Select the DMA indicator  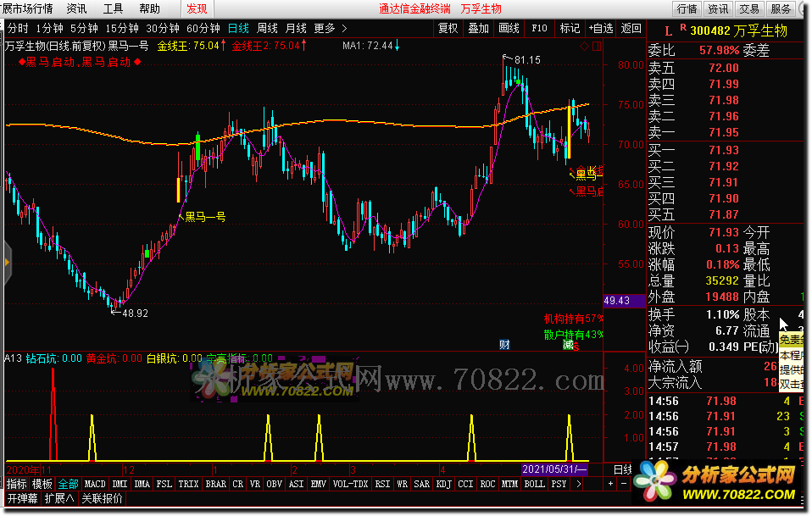pyautogui.click(x=142, y=484)
